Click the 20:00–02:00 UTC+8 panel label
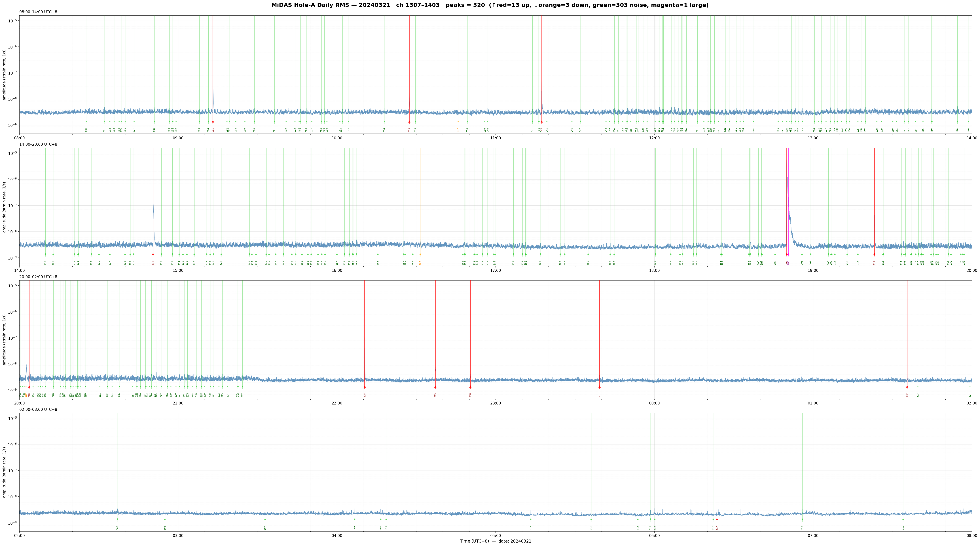This screenshot has width=980, height=546. tap(38, 277)
